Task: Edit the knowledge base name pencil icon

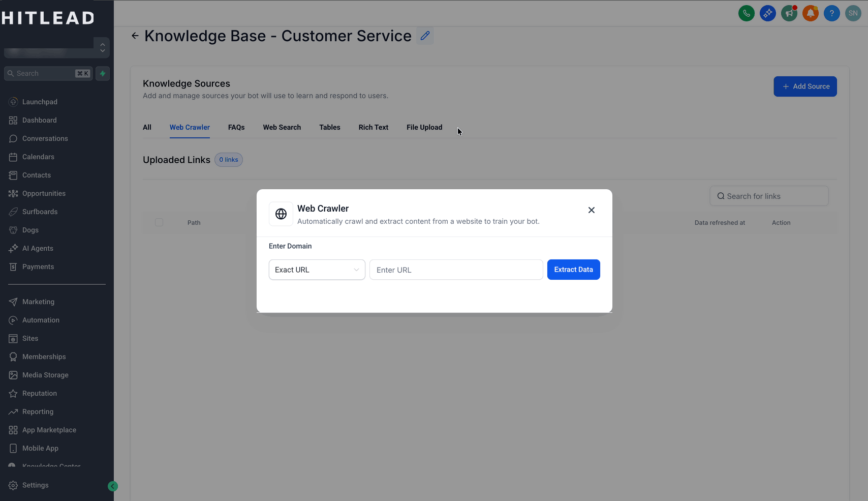Action: pyautogui.click(x=425, y=36)
